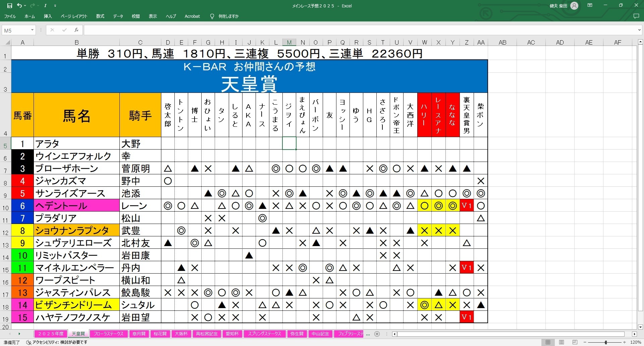
Task: Open the 校閲 ribbon tab
Action: pos(136,16)
